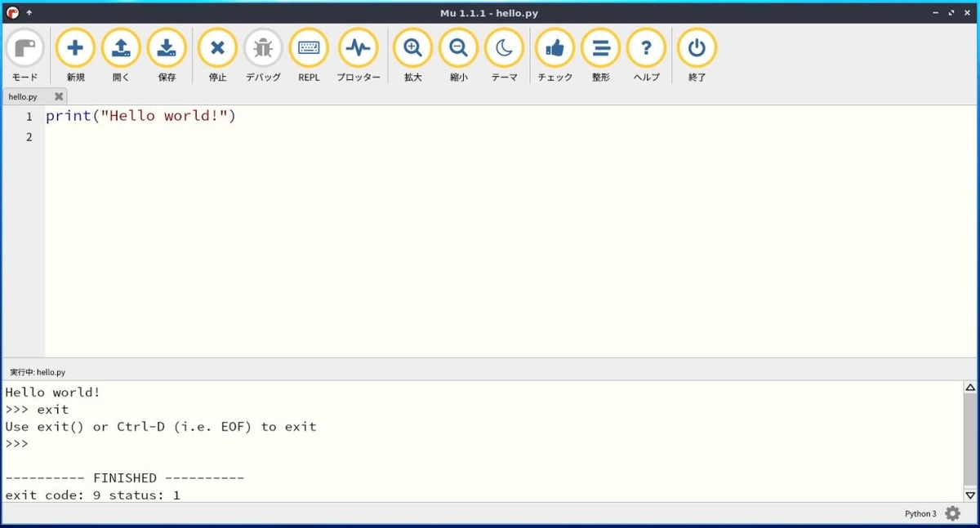
Task: Click the Mu app icon in title bar
Action: [x=11, y=13]
